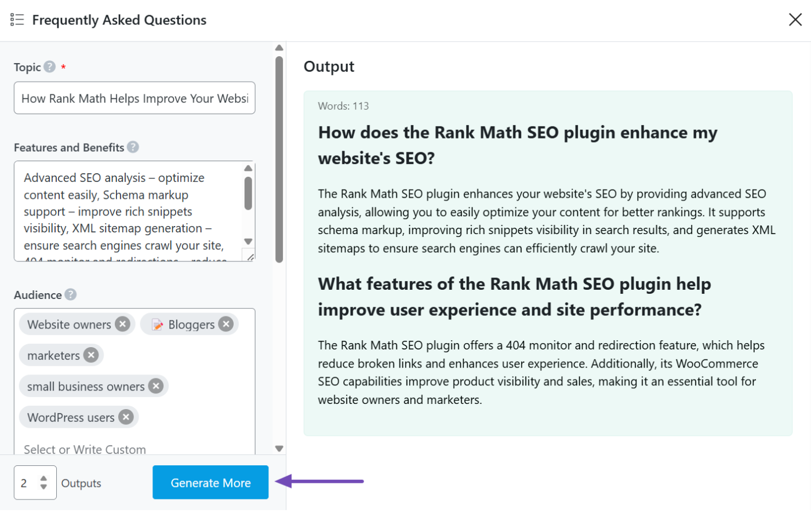This screenshot has width=811, height=532.
Task: Click the second answer paragraph about 404 monitor
Action: click(x=541, y=372)
